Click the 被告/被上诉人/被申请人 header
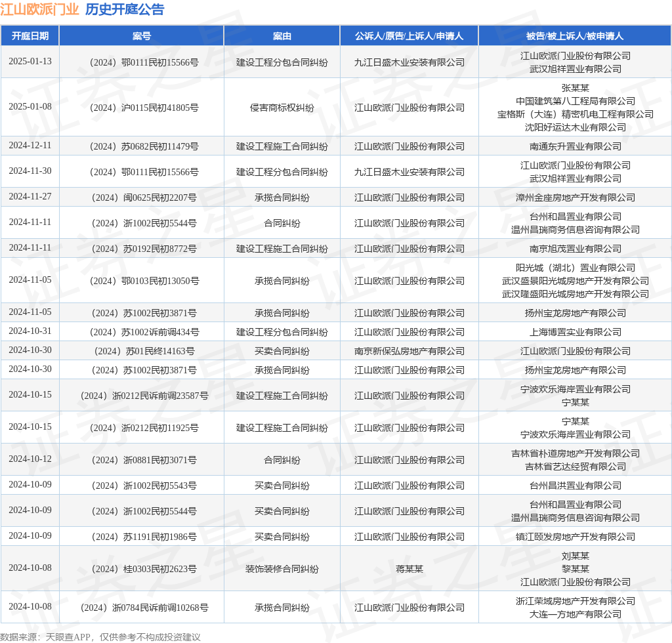Screen dimensions: 672x643 point(568,36)
